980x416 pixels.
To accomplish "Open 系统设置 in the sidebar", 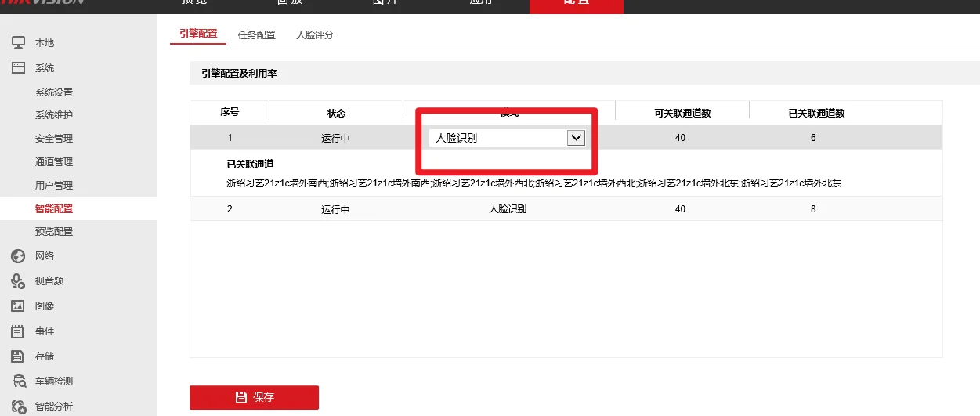I will point(54,92).
